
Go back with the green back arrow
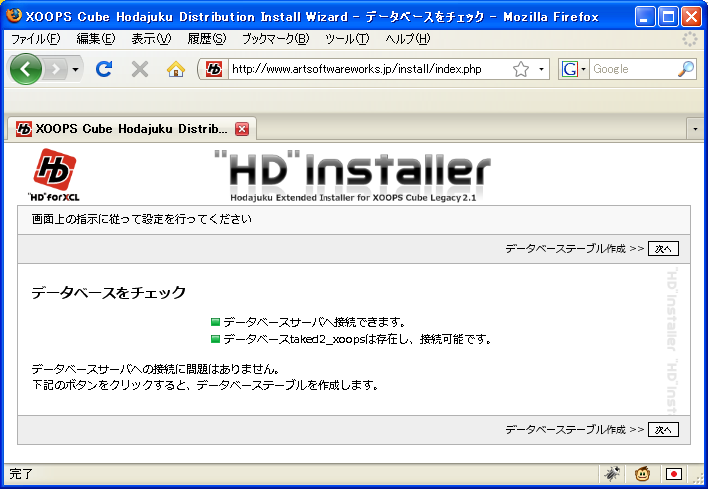coord(26,69)
